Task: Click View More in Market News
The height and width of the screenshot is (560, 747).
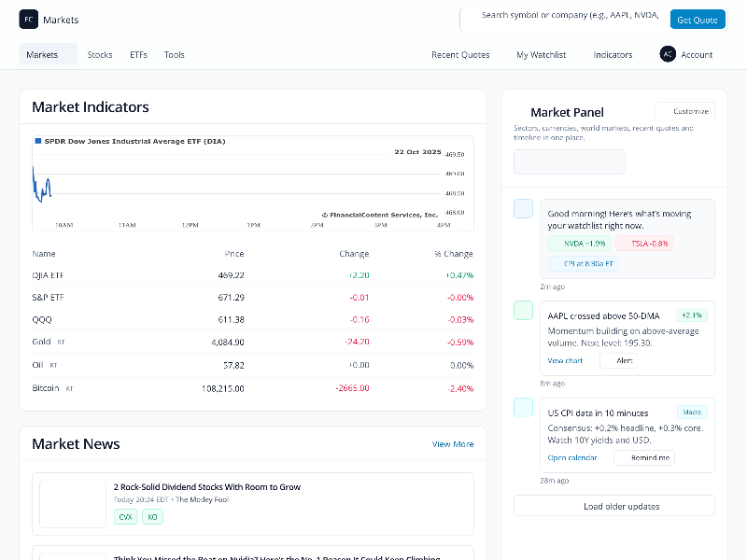Action: pyautogui.click(x=453, y=444)
